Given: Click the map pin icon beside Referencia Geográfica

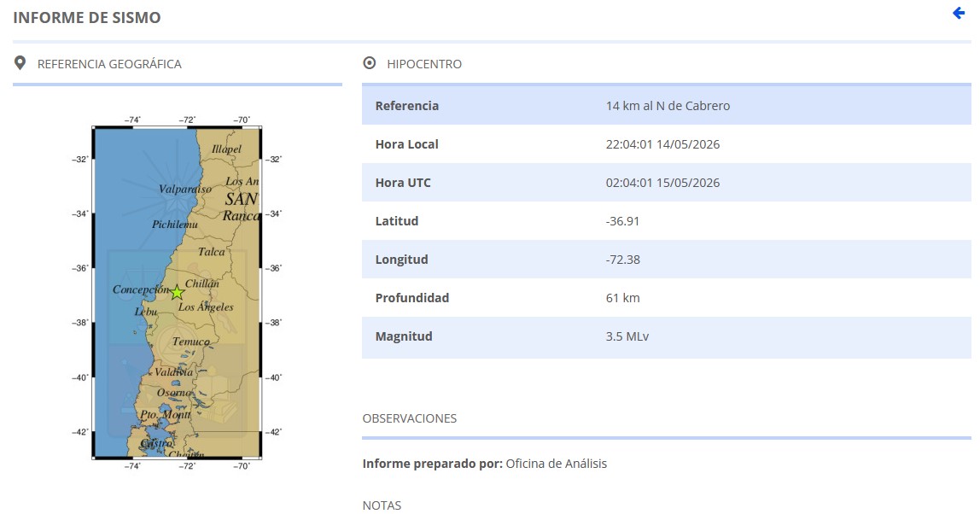Looking at the screenshot, I should pyautogui.click(x=20, y=63).
